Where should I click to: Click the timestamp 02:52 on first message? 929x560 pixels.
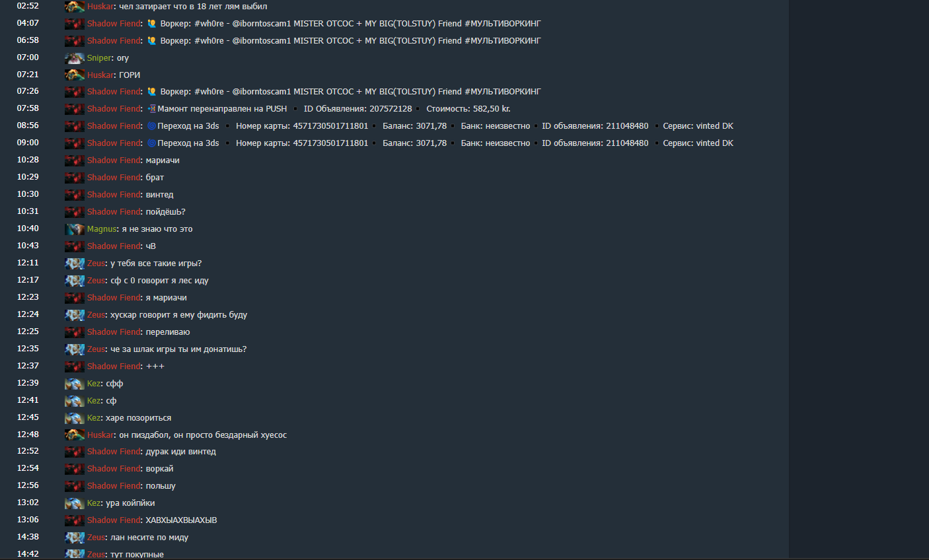click(27, 6)
